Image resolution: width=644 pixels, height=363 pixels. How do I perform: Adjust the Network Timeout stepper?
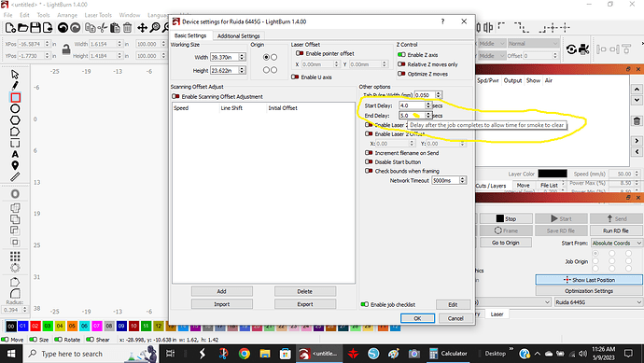pyautogui.click(x=463, y=180)
